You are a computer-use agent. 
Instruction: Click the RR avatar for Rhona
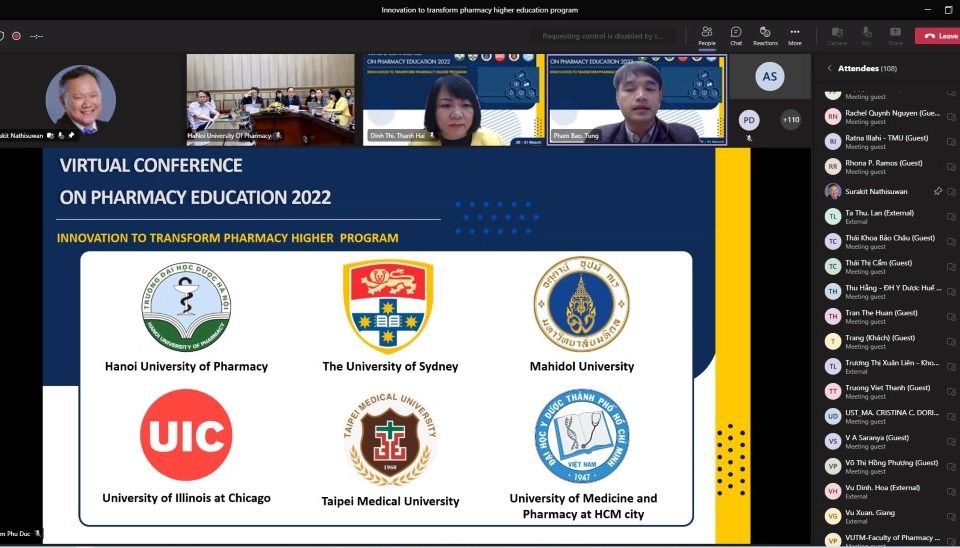click(x=833, y=167)
